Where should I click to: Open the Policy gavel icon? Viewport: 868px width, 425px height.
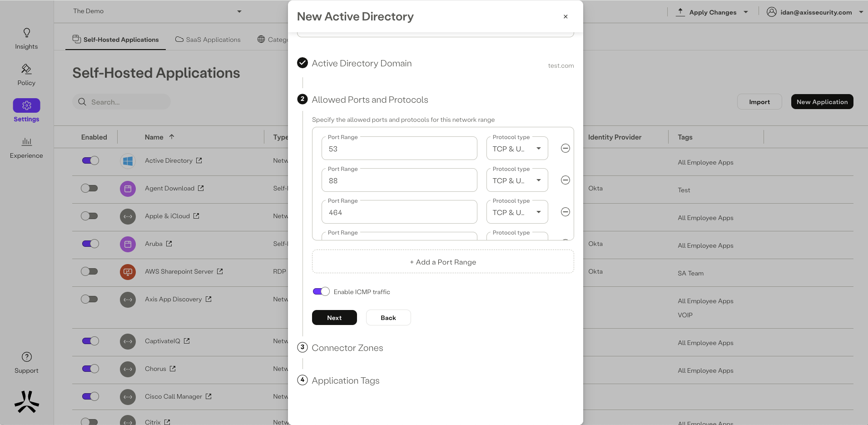coord(26,69)
